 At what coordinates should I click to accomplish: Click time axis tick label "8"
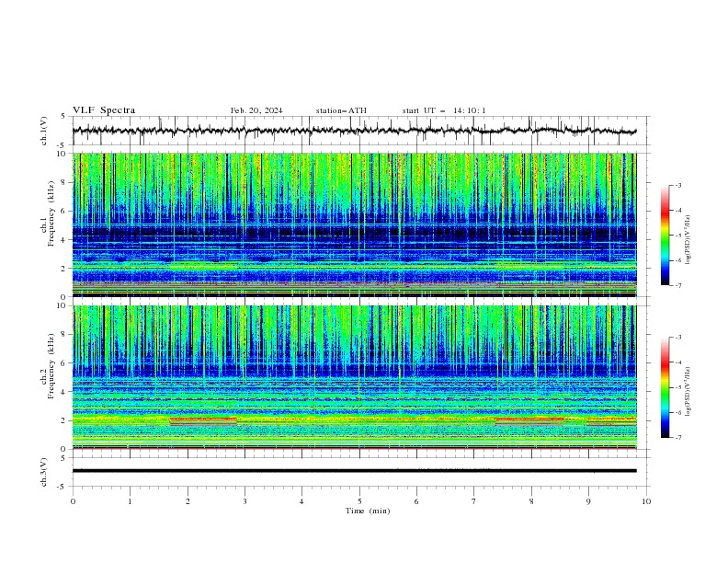click(531, 501)
